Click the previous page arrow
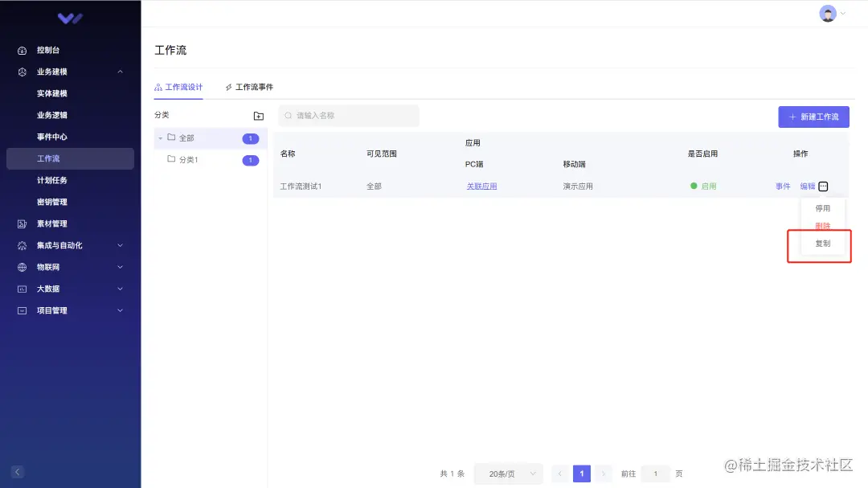 [559, 474]
